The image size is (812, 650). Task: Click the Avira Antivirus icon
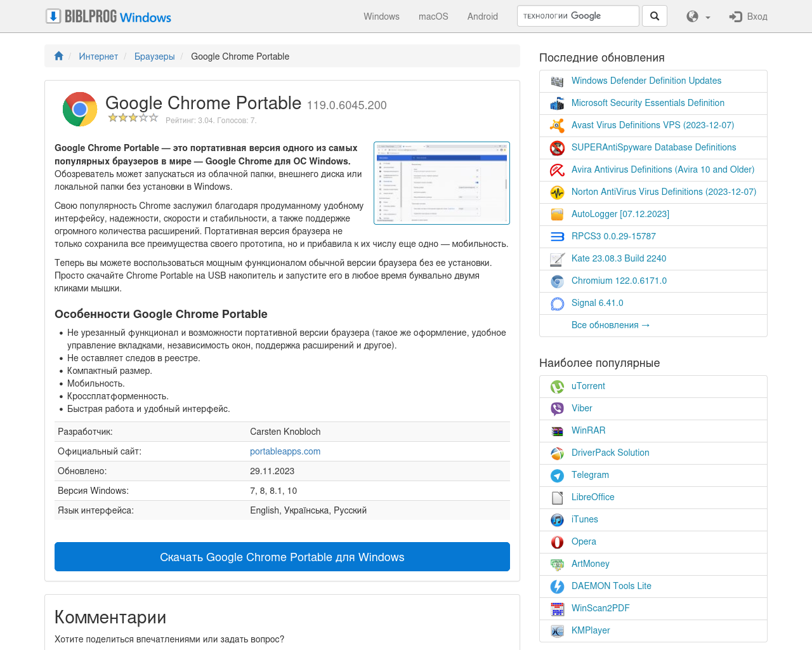coord(557,170)
